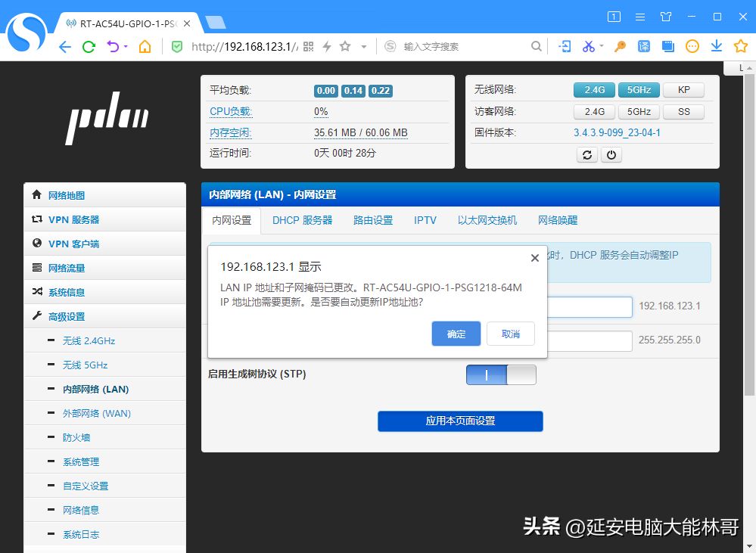Screen dimensions: 756x553
Task: Toggle the spanning tree protocol (STP) switch
Action: tap(501, 374)
